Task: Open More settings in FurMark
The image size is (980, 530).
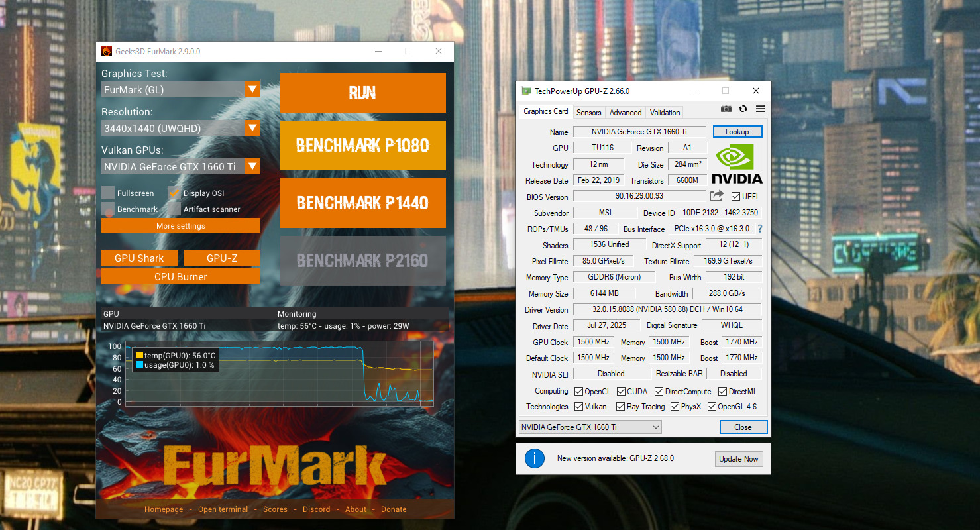Action: point(181,226)
